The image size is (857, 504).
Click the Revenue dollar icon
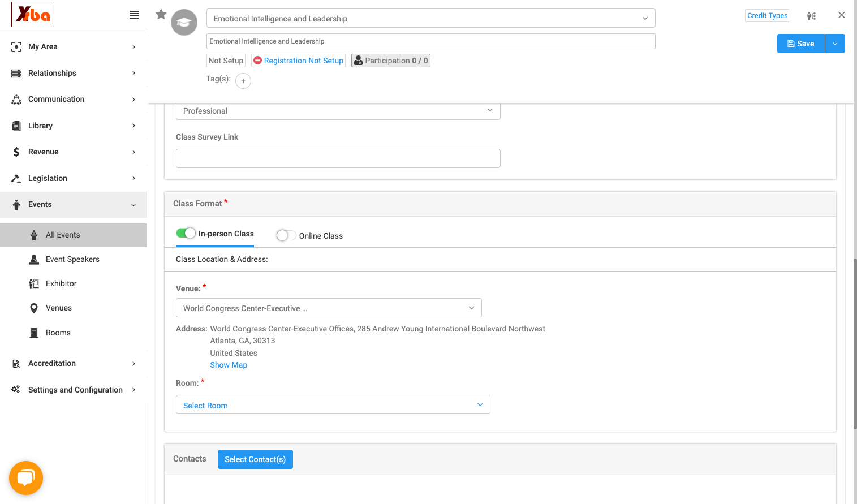coord(16,152)
